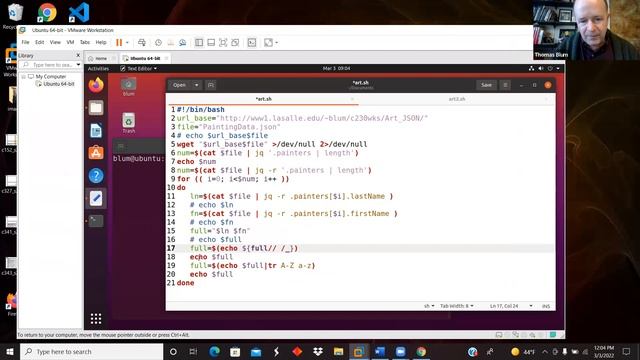Show Applications grid in Ubuntu dock
Image resolution: width=640 pixels, height=360 pixels.
click(96, 318)
